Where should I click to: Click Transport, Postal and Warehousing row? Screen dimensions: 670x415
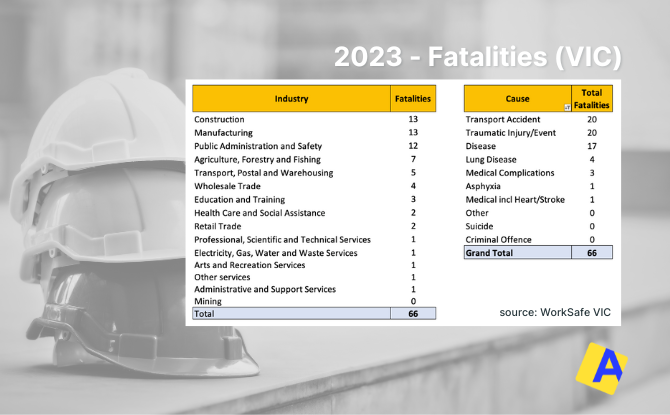pyautogui.click(x=314, y=173)
